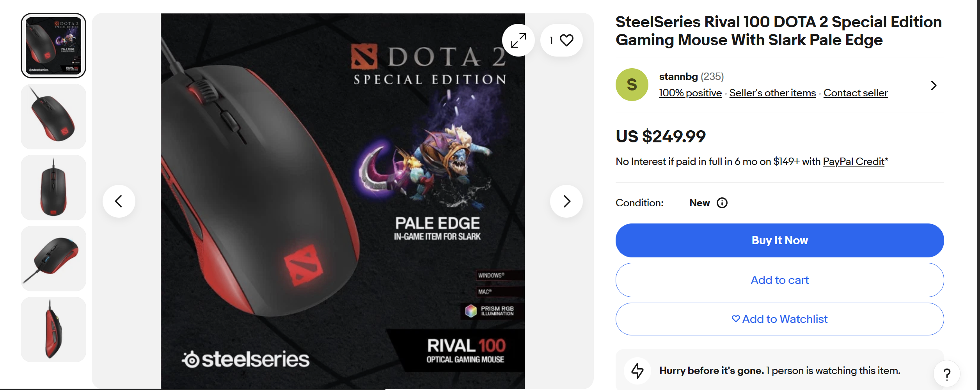
Task: Open the condition info icon next to New
Action: pyautogui.click(x=722, y=203)
